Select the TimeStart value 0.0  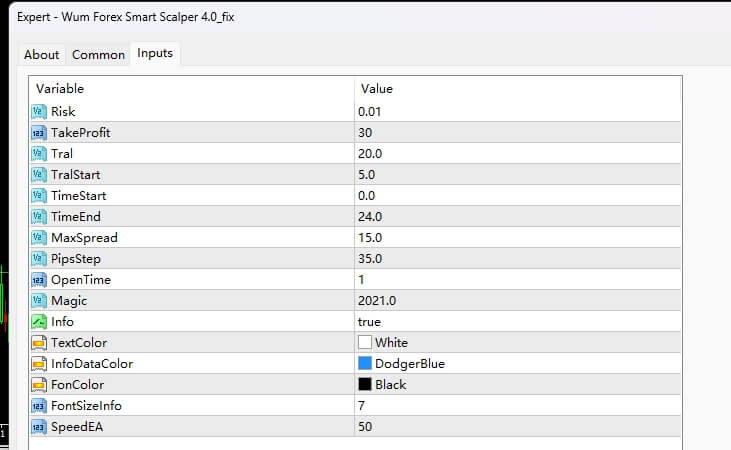click(x=366, y=195)
